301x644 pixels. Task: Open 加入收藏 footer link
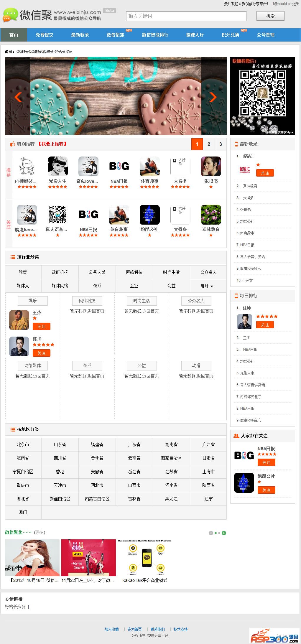point(111,629)
